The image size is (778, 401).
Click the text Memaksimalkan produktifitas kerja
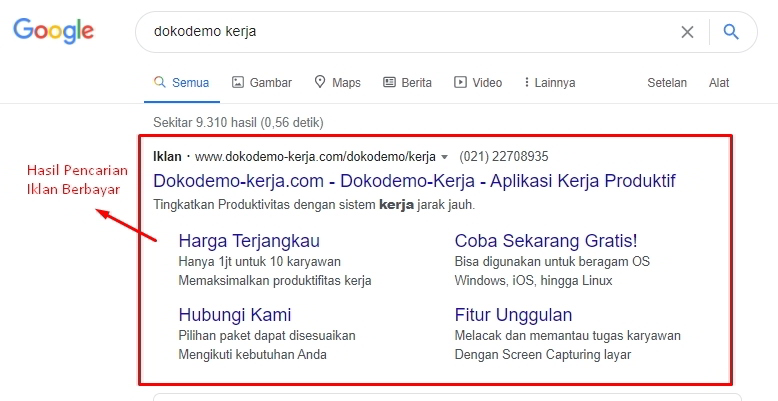pos(275,280)
